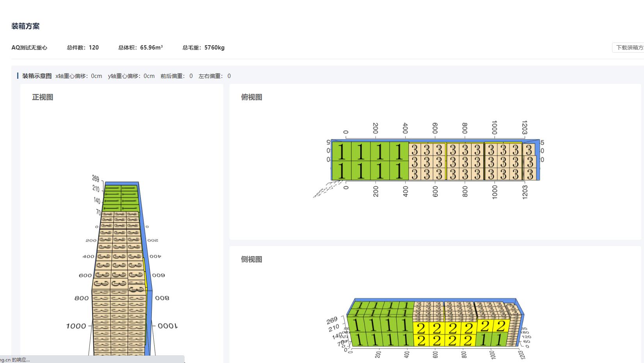Click the 前后偏重 indicator text
Viewport: 644px width, 363px height.
tap(176, 76)
